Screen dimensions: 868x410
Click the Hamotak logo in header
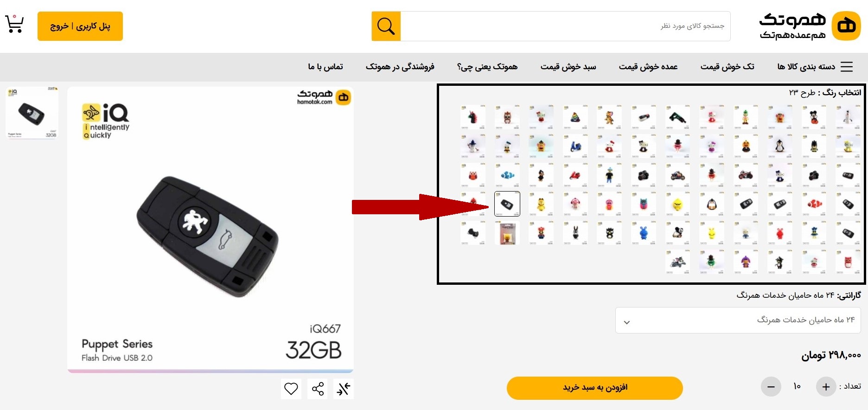(810, 26)
